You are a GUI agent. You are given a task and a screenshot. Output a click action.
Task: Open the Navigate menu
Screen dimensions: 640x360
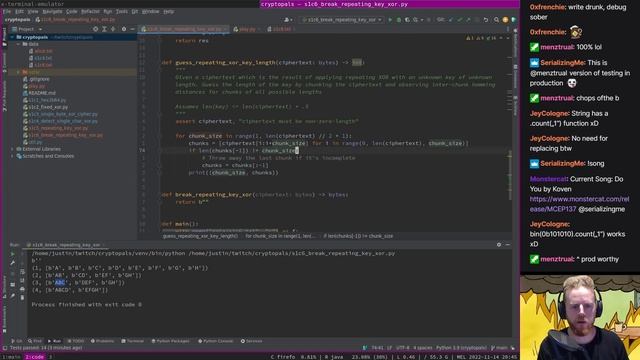coord(52,11)
